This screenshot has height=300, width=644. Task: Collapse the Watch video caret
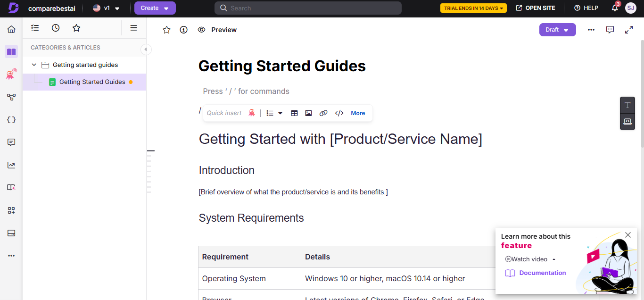554,259
